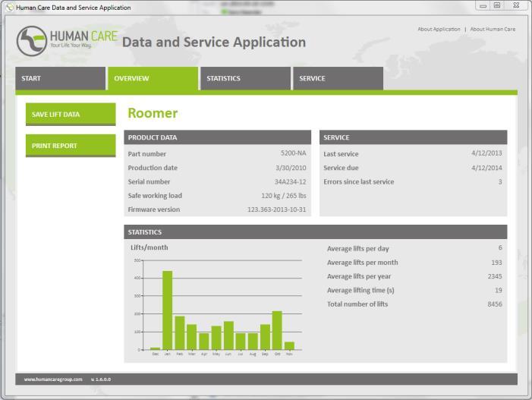Viewport: 532px width, 400px height.
Task: Click the v. 1.6.0.0 version text
Action: (x=101, y=380)
